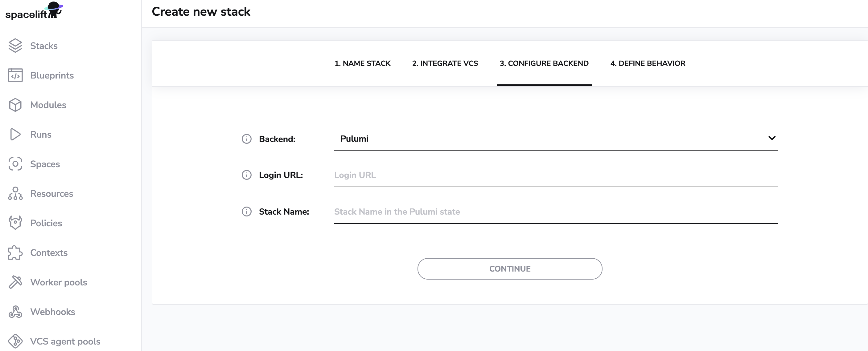
Task: Show info tooltip for Backend field
Action: click(x=247, y=139)
